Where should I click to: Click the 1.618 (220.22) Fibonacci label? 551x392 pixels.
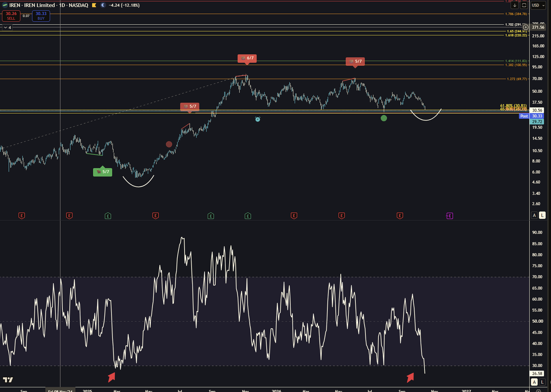(x=517, y=35)
